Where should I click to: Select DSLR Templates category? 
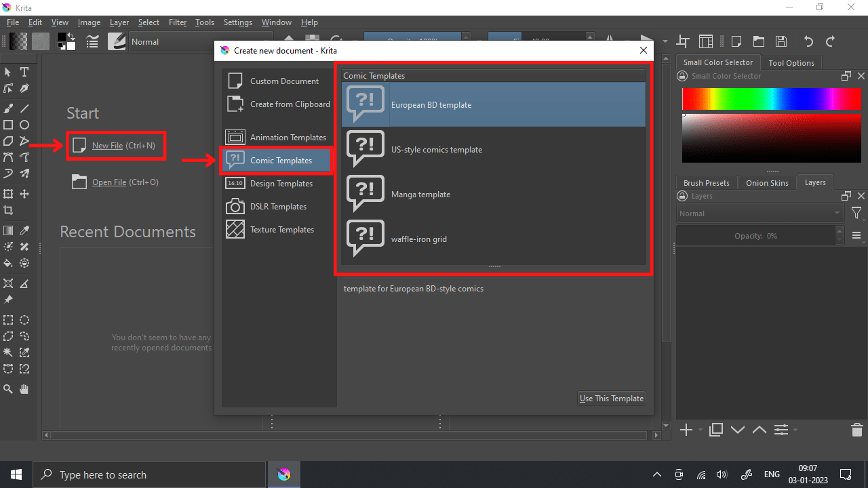[x=278, y=207]
